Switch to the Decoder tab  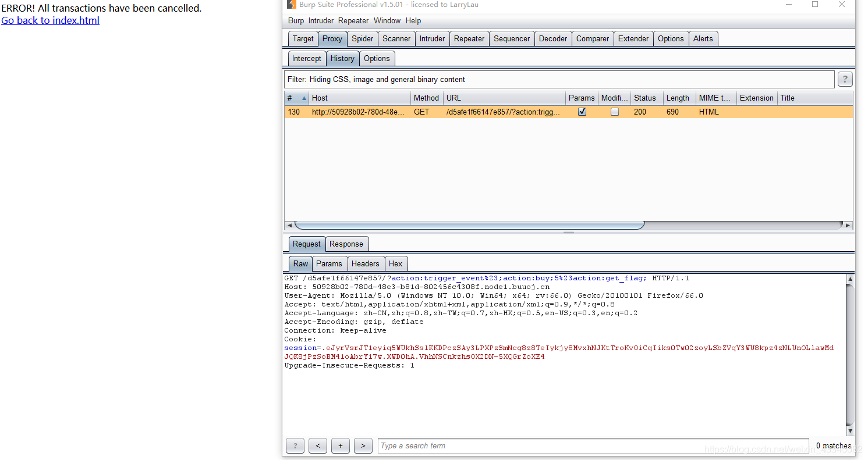click(553, 39)
